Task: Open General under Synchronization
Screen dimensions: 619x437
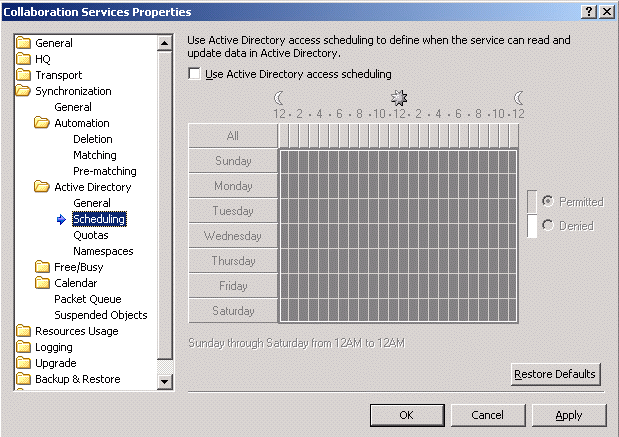Action: (x=73, y=107)
